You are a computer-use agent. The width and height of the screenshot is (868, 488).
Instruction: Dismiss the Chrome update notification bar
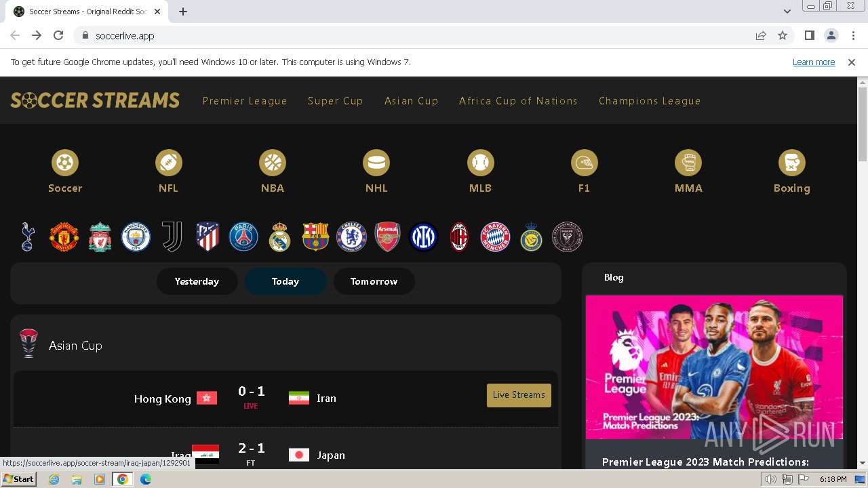(x=852, y=62)
